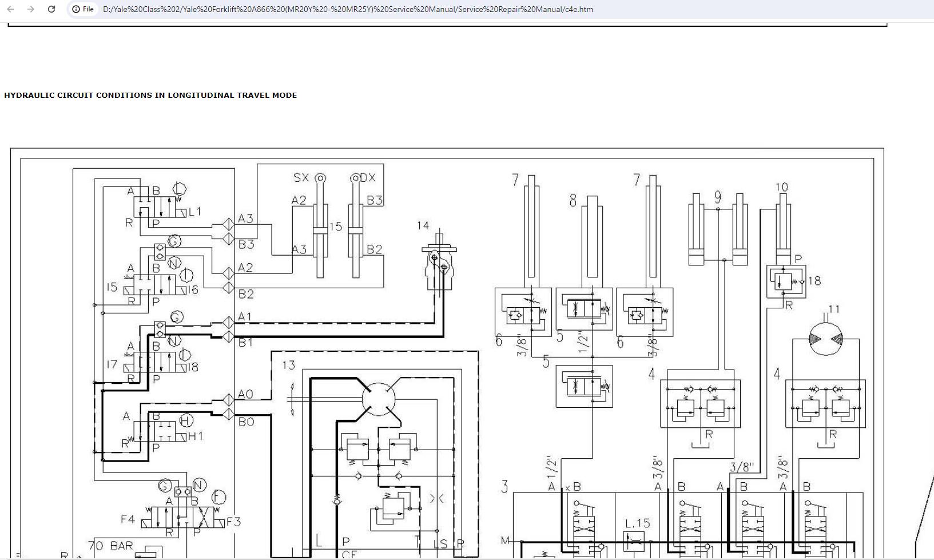The height and width of the screenshot is (560, 934).
Task: Click the browser forward arrow
Action: coord(31,9)
